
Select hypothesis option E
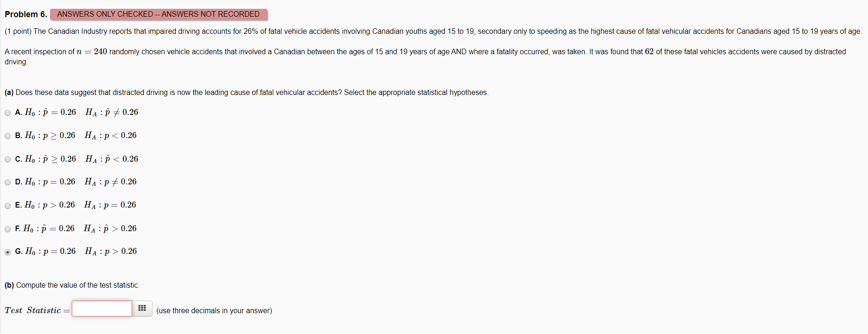tap(7, 205)
